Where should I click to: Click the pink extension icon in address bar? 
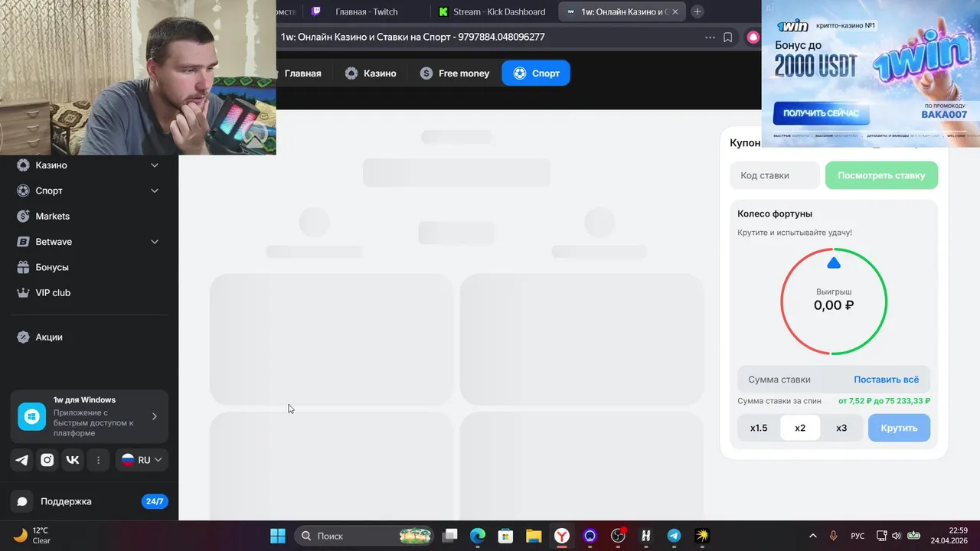coord(753,37)
